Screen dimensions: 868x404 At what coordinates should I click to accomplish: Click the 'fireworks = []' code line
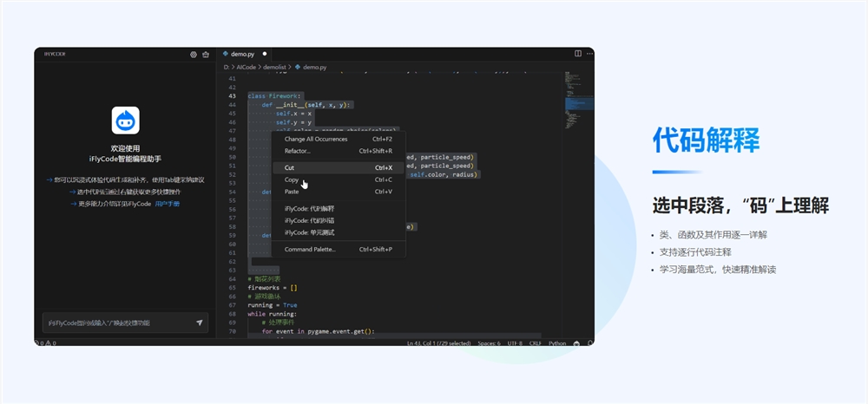click(273, 287)
